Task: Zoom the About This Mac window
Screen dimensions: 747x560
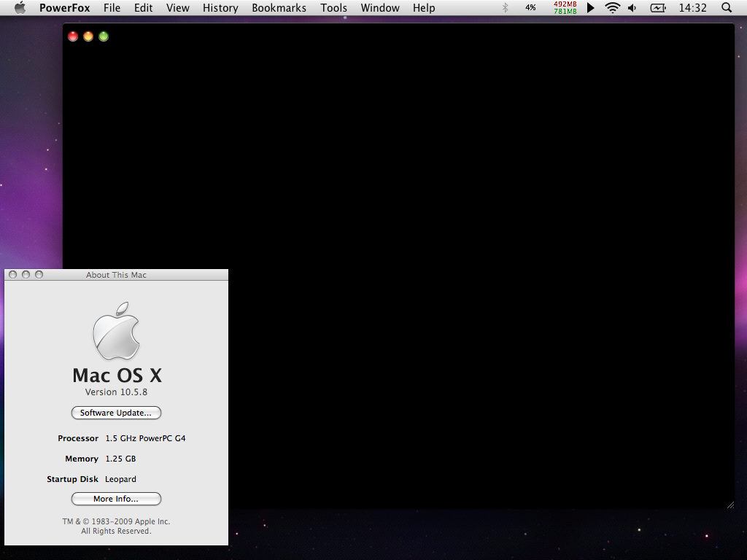Action: (x=39, y=275)
